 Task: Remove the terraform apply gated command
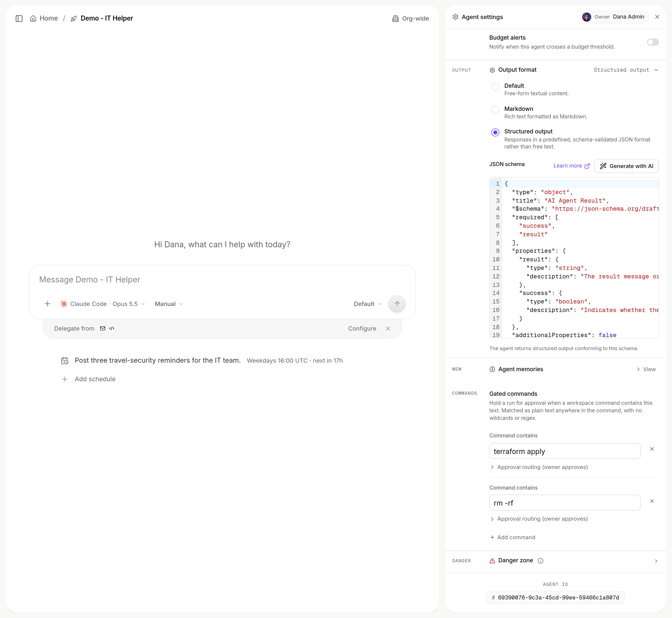point(652,449)
